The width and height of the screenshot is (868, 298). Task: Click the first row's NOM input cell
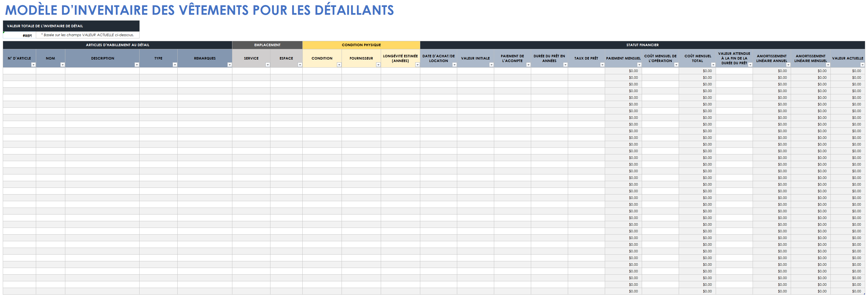[51, 71]
